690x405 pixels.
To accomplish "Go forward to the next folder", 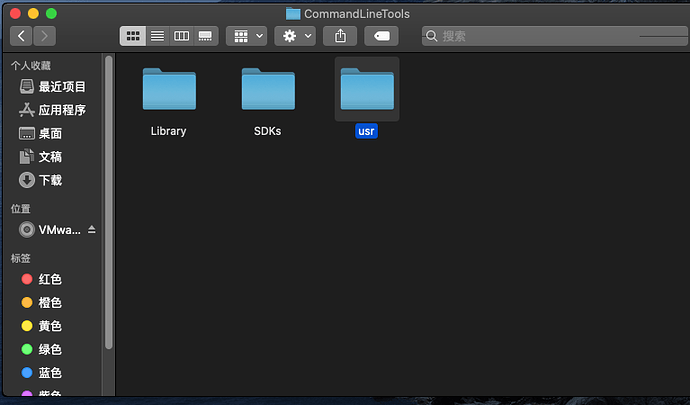I will click(x=44, y=36).
